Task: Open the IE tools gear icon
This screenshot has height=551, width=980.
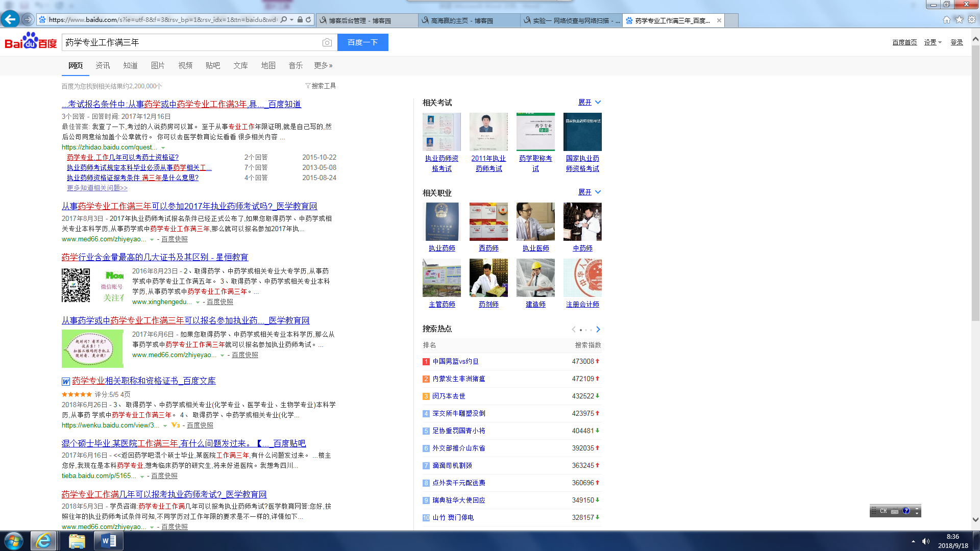Action: coord(972,20)
